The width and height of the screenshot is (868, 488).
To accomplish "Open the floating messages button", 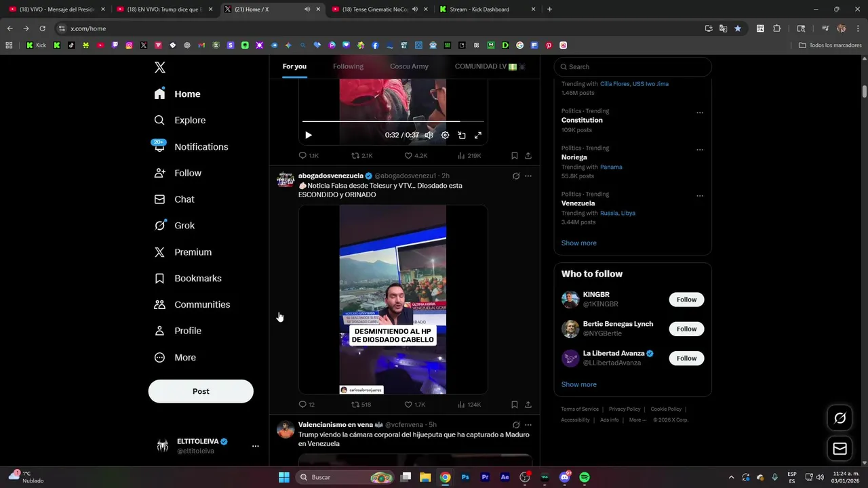I will coord(840,449).
